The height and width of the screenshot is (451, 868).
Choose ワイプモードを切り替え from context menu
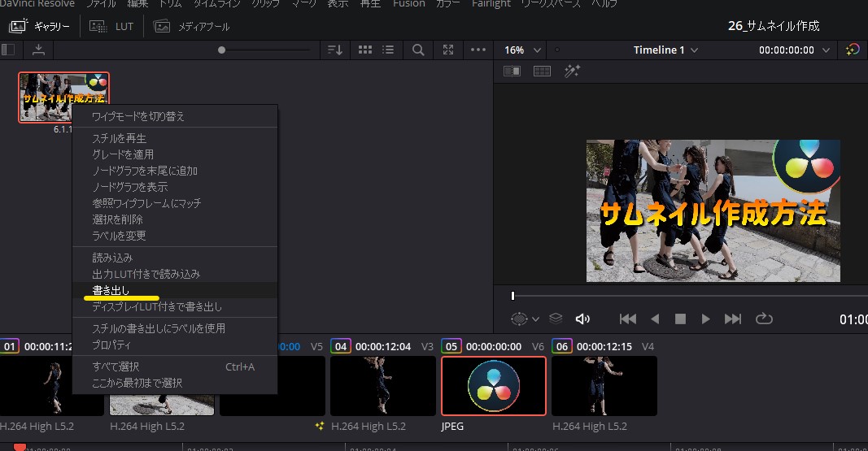click(175, 117)
